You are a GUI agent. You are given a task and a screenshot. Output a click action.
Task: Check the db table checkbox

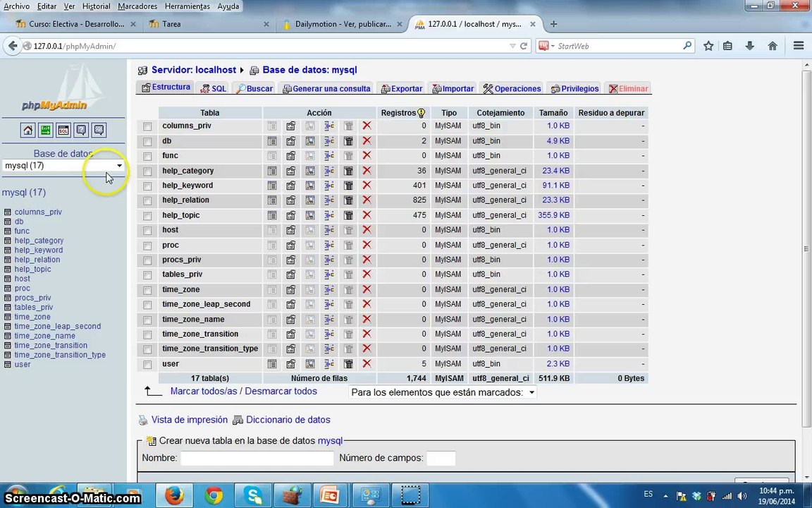pos(147,142)
